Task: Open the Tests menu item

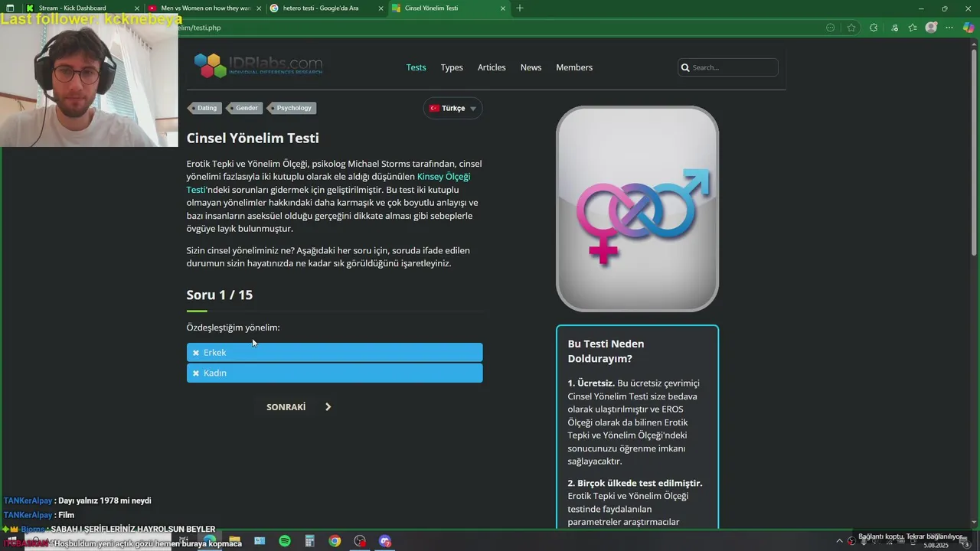Action: (416, 67)
